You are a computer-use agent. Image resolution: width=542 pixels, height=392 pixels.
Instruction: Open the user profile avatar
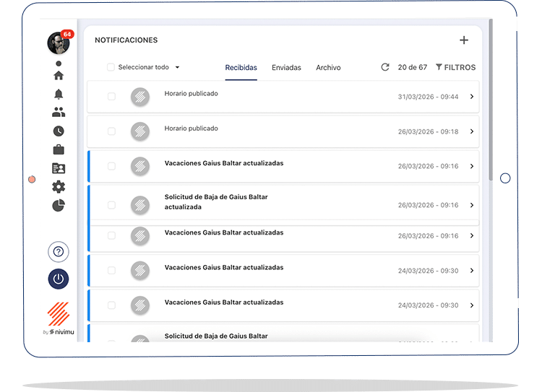click(58, 43)
